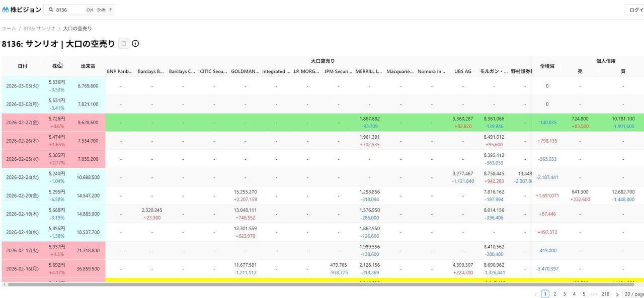The width and height of the screenshot is (644, 298).
Task: Click the copy icon beside page title
Action: (124, 44)
